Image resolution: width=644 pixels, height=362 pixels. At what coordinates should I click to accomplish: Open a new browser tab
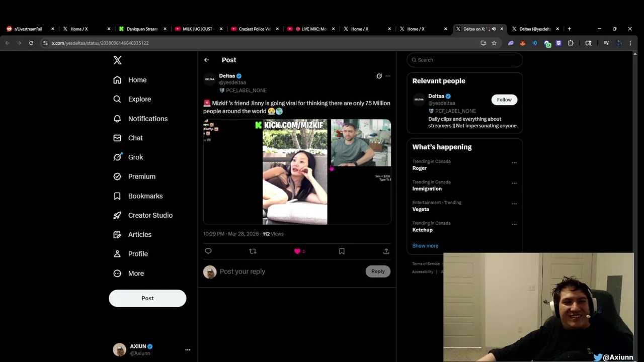[570, 29]
